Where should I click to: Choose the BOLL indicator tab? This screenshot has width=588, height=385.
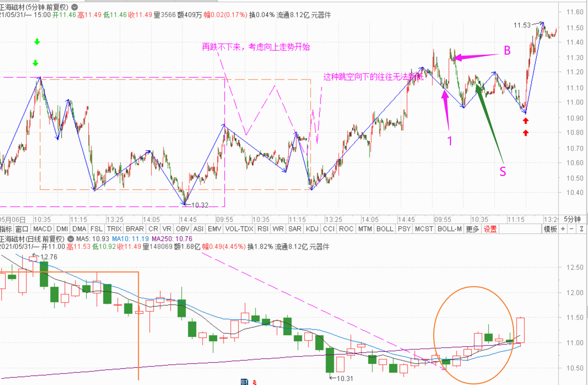tap(385, 229)
